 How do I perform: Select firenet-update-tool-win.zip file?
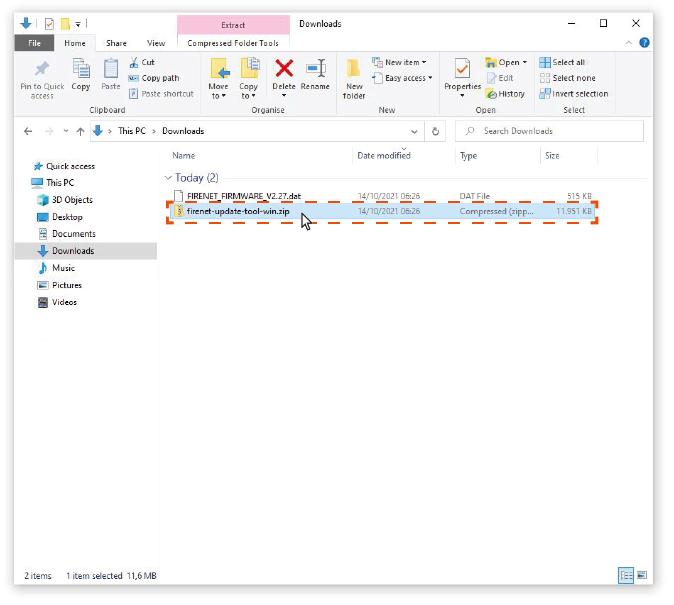click(x=381, y=211)
